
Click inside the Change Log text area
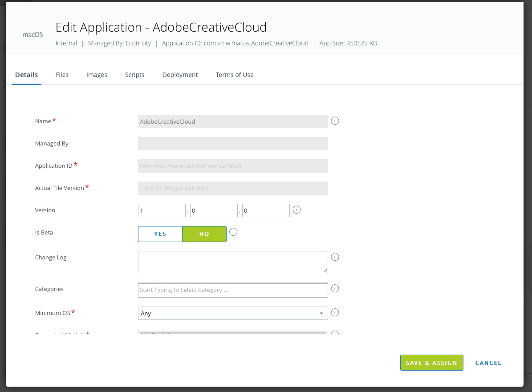pos(233,262)
